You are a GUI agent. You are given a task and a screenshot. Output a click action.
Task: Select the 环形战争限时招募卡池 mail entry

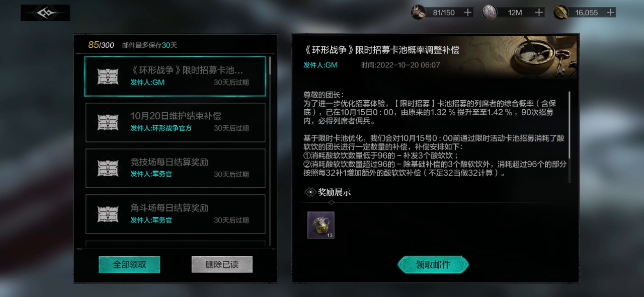click(175, 76)
